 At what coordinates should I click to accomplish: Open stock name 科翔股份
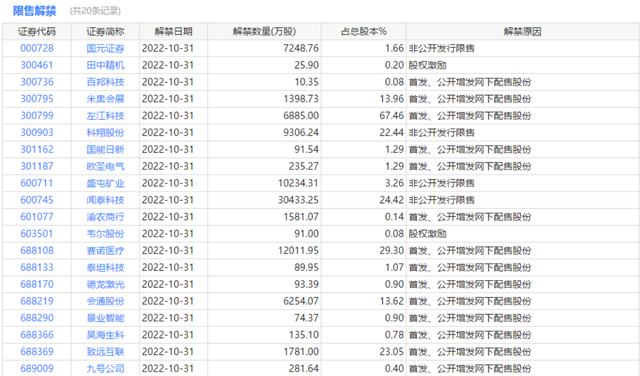(105, 132)
